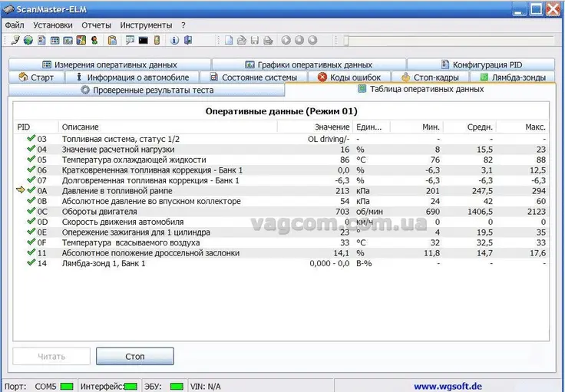Switch to Графики оперативных данных tab
Image resolution: width=565 pixels, height=392 pixels.
[309, 64]
